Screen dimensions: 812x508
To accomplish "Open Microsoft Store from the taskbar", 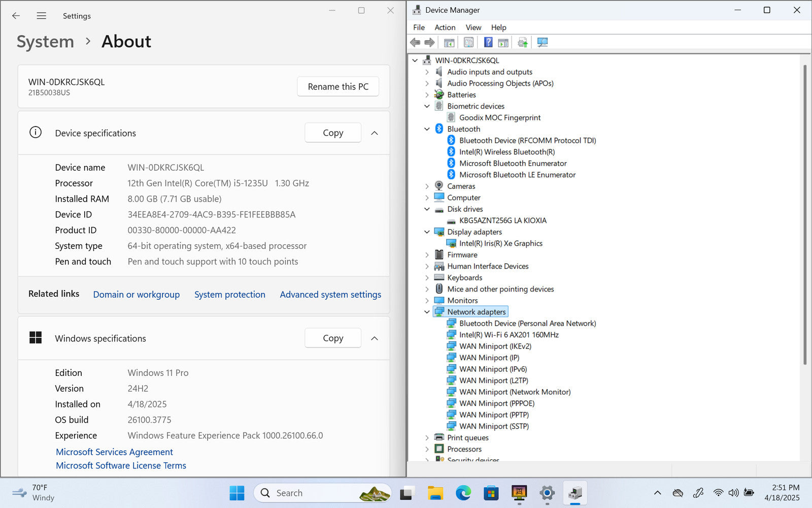I will pyautogui.click(x=491, y=493).
